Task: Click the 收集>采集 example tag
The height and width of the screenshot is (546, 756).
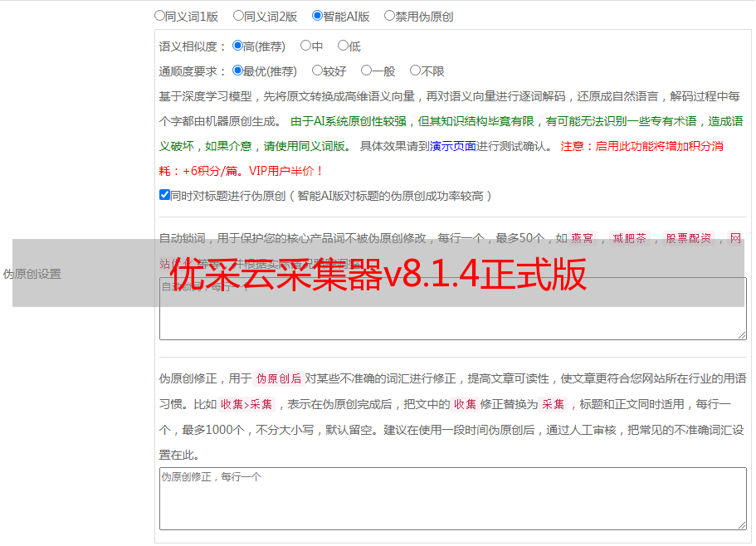Action: point(246,404)
